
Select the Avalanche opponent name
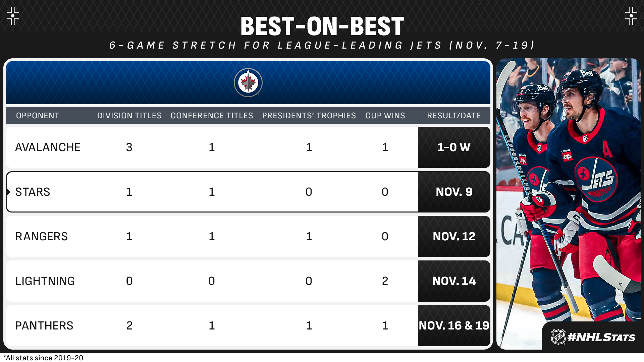click(x=48, y=147)
